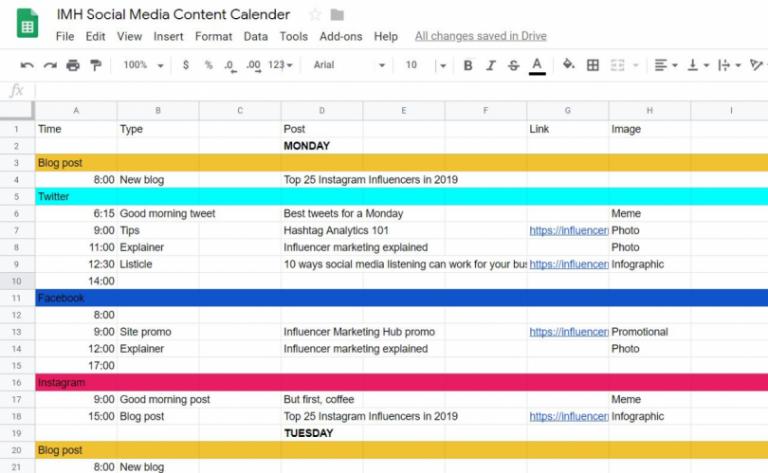768x473 pixels.
Task: Toggle strikethrough formatting
Action: pyautogui.click(x=513, y=65)
